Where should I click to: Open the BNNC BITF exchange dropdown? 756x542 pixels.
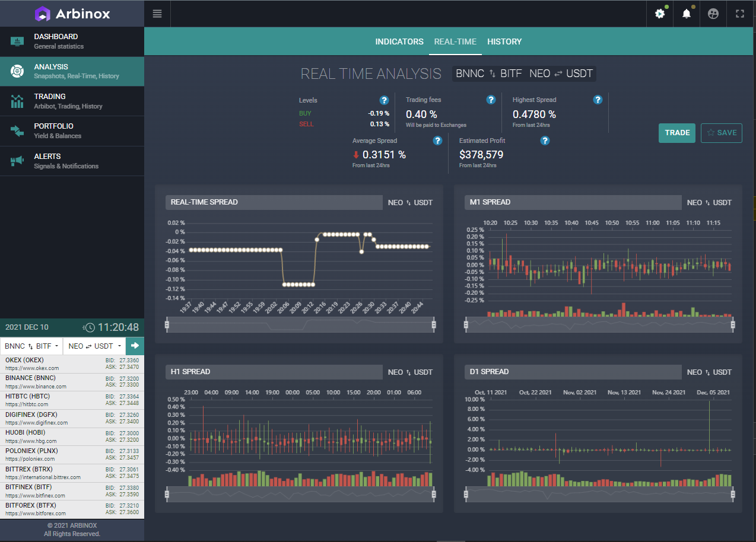(x=31, y=346)
